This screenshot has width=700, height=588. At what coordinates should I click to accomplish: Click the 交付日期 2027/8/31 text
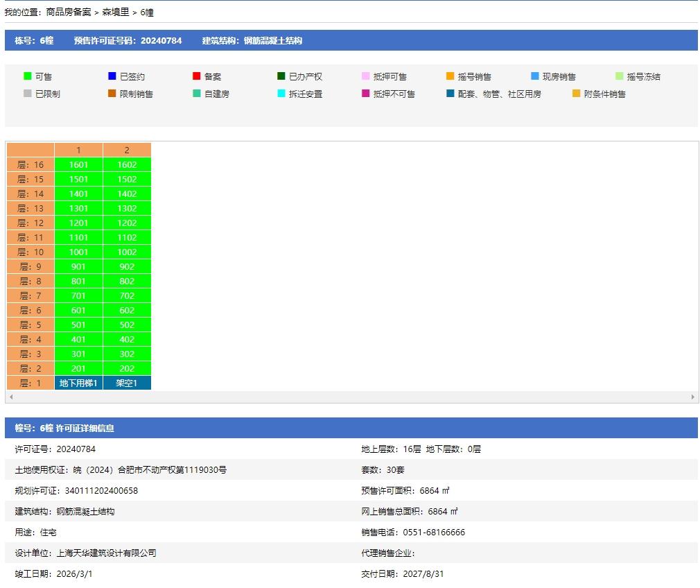coord(402,573)
